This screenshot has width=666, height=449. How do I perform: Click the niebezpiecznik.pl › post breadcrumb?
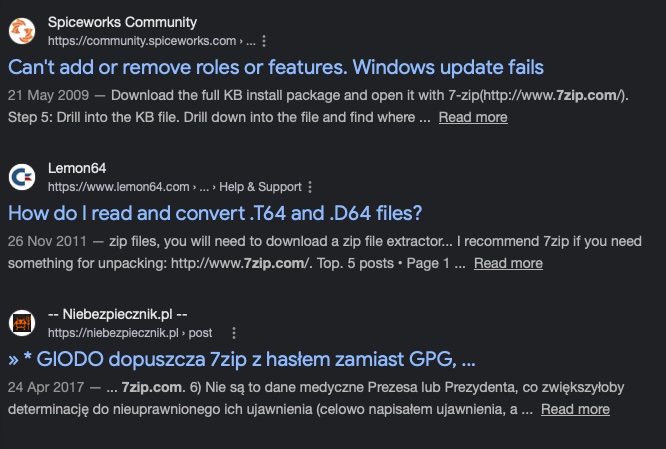pyautogui.click(x=130, y=333)
